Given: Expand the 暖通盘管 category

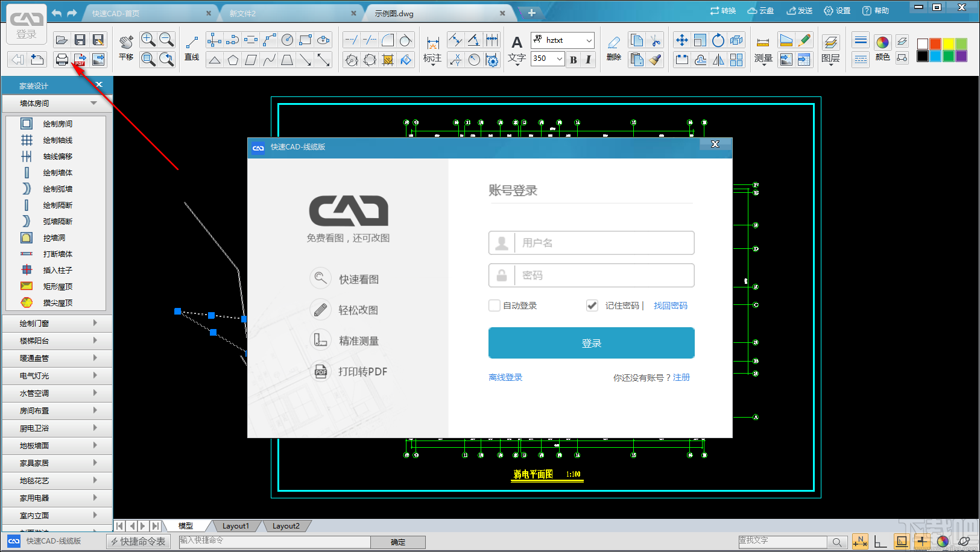Looking at the screenshot, I should 58,358.
